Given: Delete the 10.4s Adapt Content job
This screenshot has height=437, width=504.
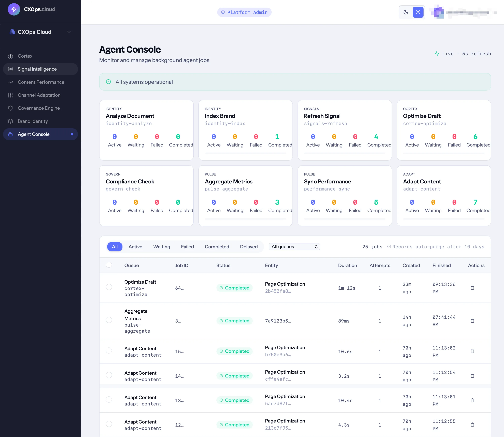Looking at the screenshot, I should [472, 400].
